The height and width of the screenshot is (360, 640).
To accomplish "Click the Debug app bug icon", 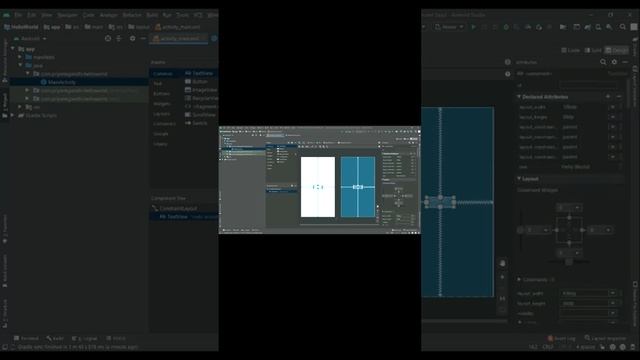I will [506, 27].
